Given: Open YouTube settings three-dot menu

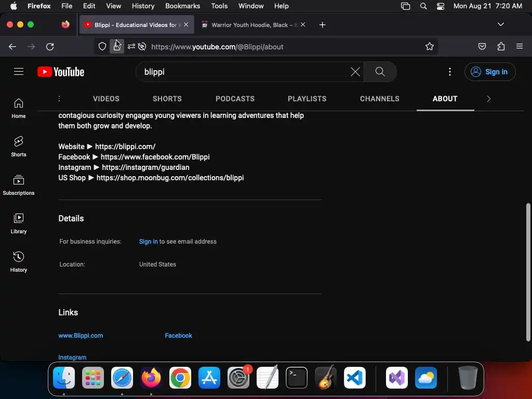Looking at the screenshot, I should (449, 72).
